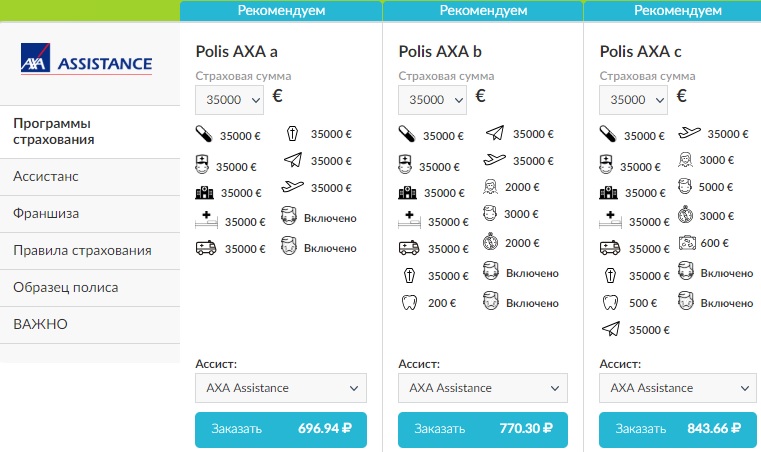The width and height of the screenshot is (761, 452).
Task: Open the insurance sum dropdown for Polis AXA c
Action: [633, 100]
